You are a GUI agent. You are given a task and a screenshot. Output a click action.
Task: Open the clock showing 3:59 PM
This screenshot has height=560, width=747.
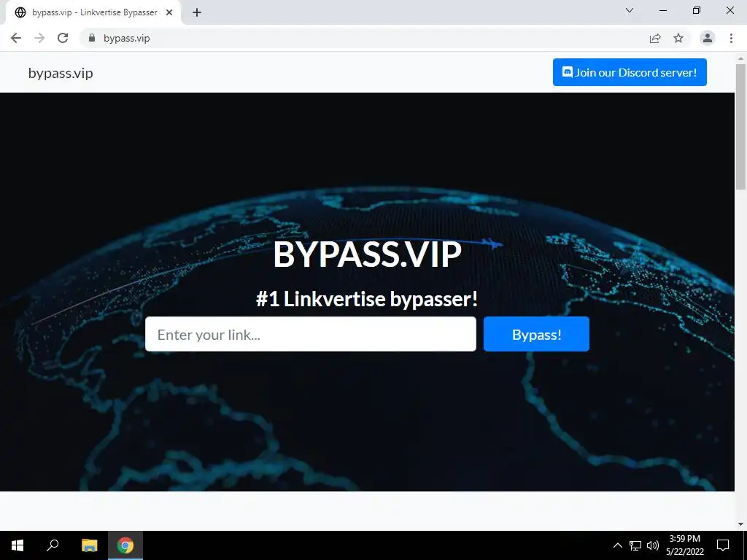pyautogui.click(x=685, y=545)
